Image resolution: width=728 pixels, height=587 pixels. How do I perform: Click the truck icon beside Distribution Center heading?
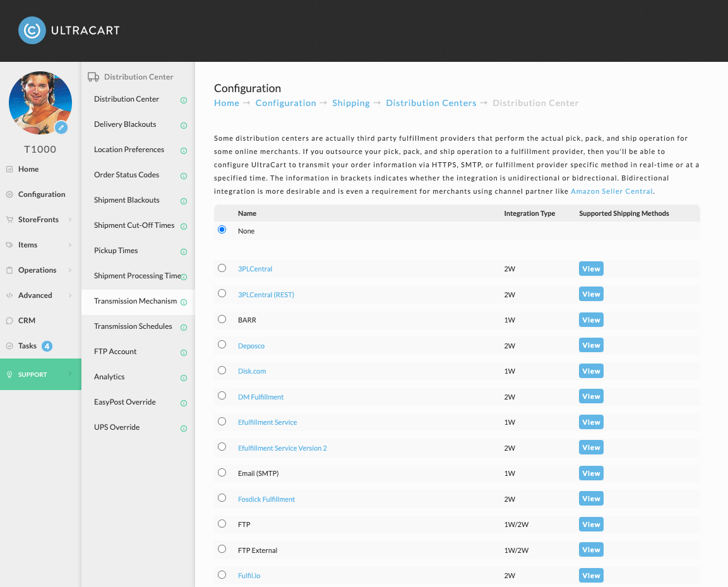click(93, 77)
